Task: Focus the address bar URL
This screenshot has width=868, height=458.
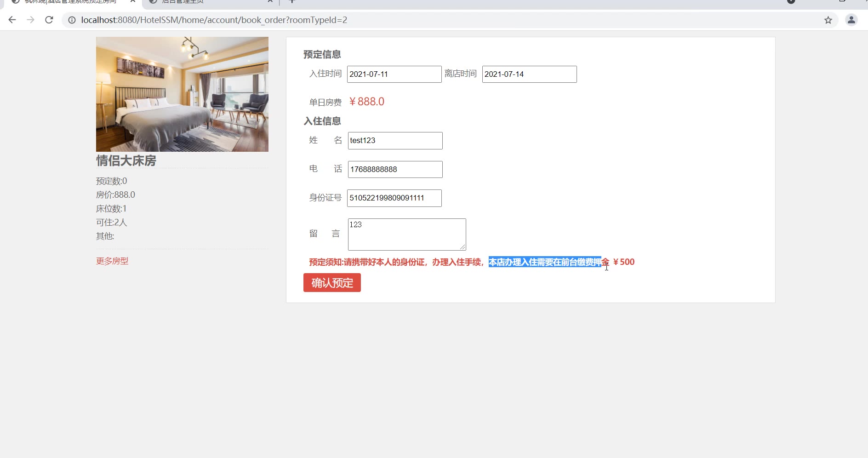Action: click(x=214, y=20)
